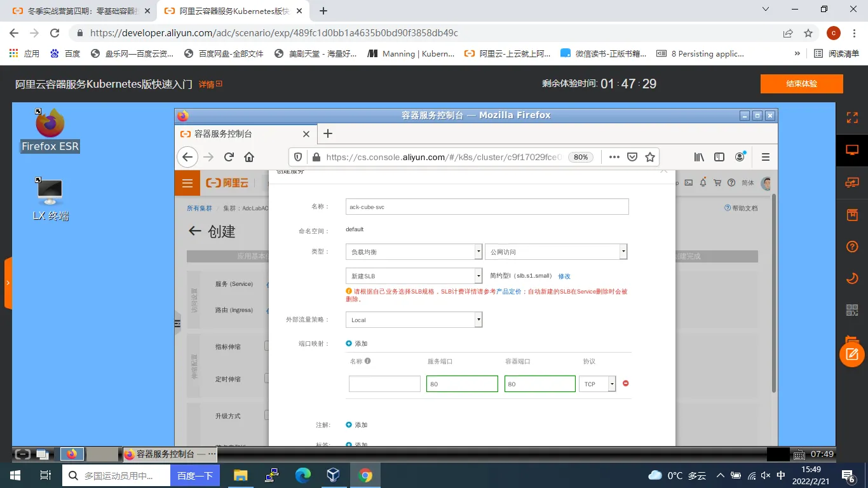Open the Firefox account icon
Image resolution: width=868 pixels, height=488 pixels.
pos(740,157)
